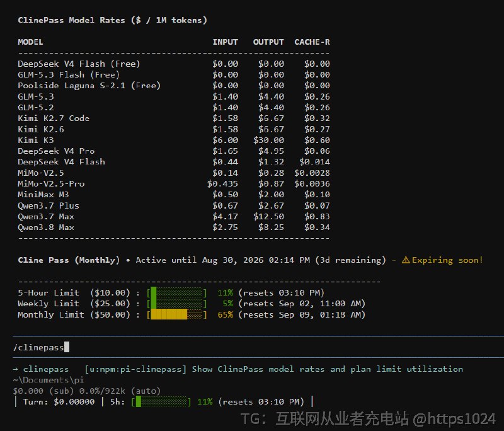The height and width of the screenshot is (431, 504).
Task: Click MiniMax M3 output price $2.00
Action: tap(271, 195)
